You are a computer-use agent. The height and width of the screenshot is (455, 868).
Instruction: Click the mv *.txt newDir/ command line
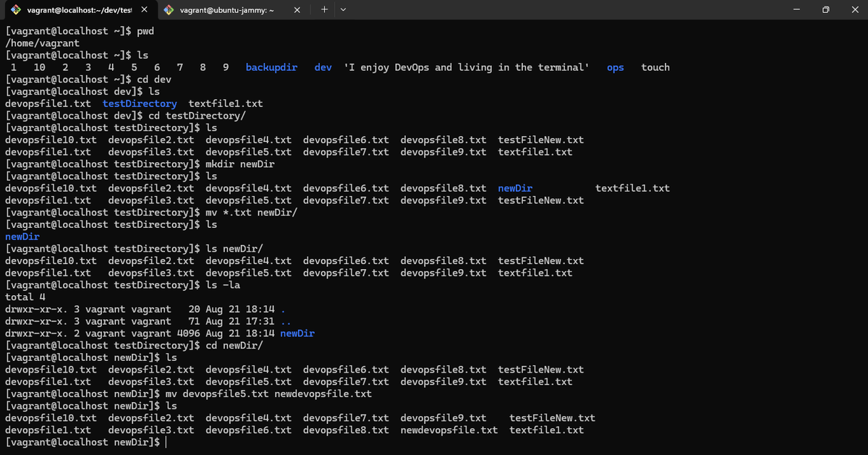tap(151, 213)
